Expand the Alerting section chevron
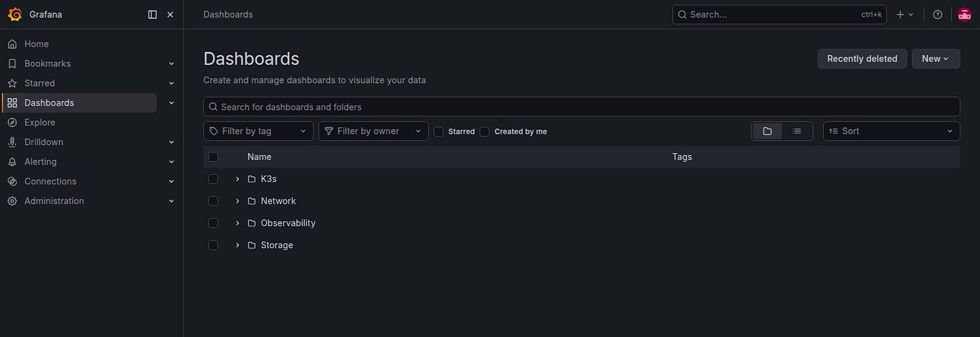The image size is (980, 337). [171, 162]
